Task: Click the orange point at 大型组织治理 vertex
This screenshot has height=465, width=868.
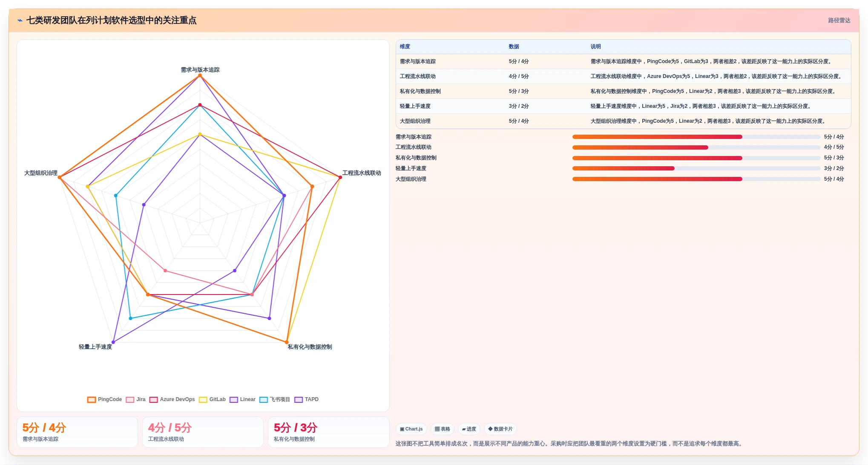Action: (x=60, y=177)
